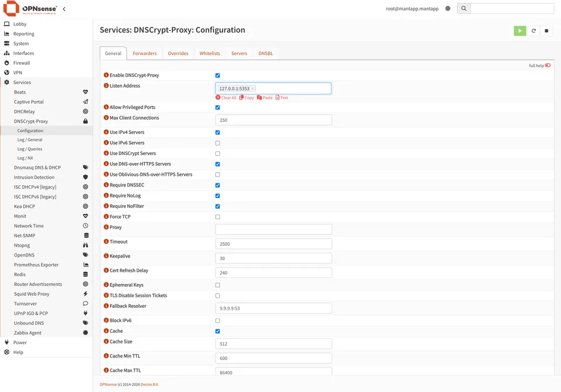
Task: Open the Deciso B.V. footer link
Action: [x=150, y=384]
